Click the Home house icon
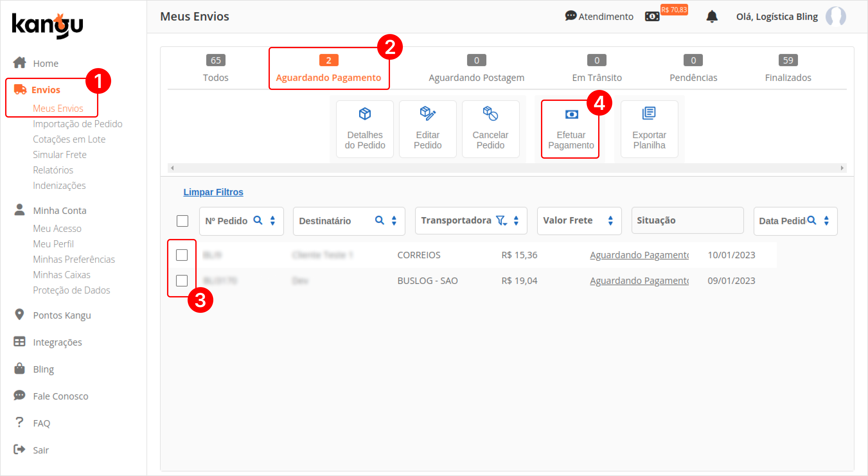The width and height of the screenshot is (868, 476). point(20,63)
